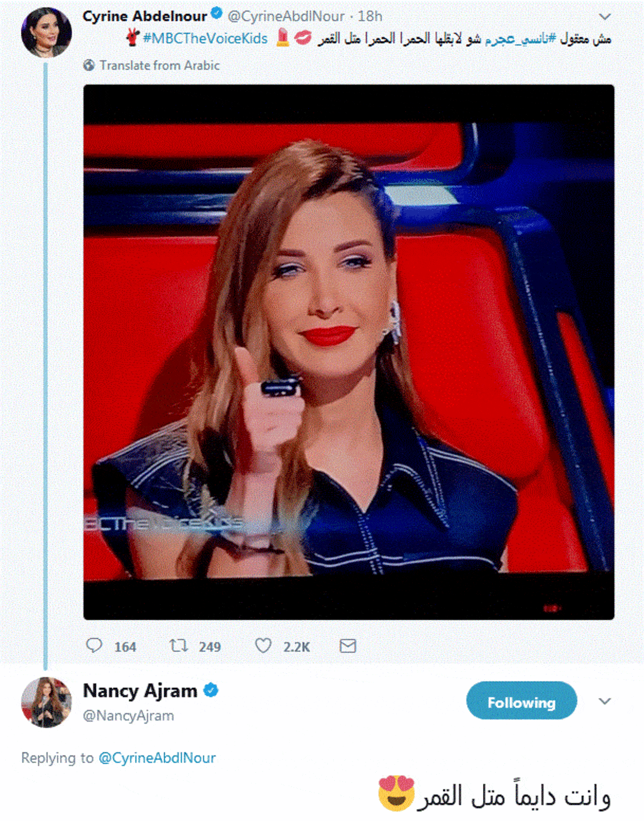Expand options chevron on Cyrine's tweet
The height and width of the screenshot is (821, 644).
pyautogui.click(x=605, y=17)
